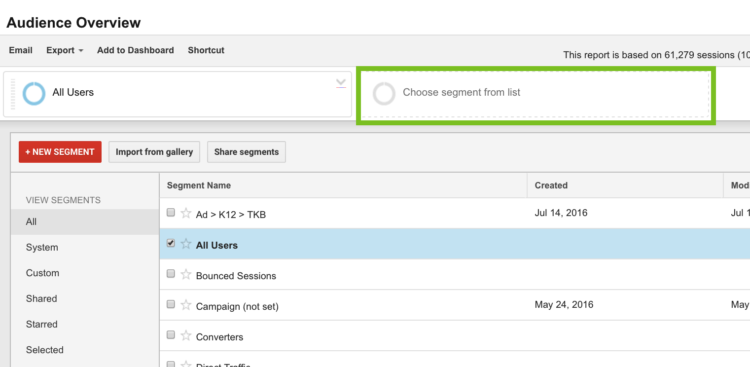
Task: Check the Campaign (not set) checkbox
Action: (x=171, y=304)
